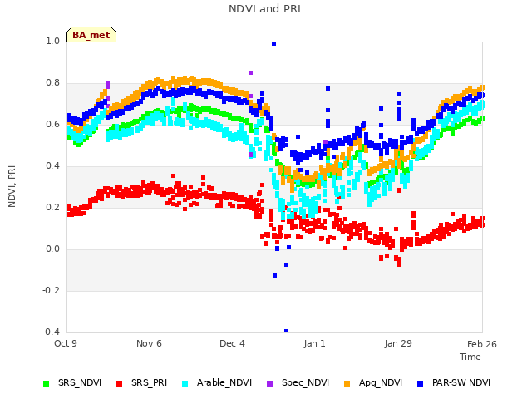Image resolution: width=532 pixels, height=399 pixels.
Task: Click the Time x-axis title
Action: (470, 357)
